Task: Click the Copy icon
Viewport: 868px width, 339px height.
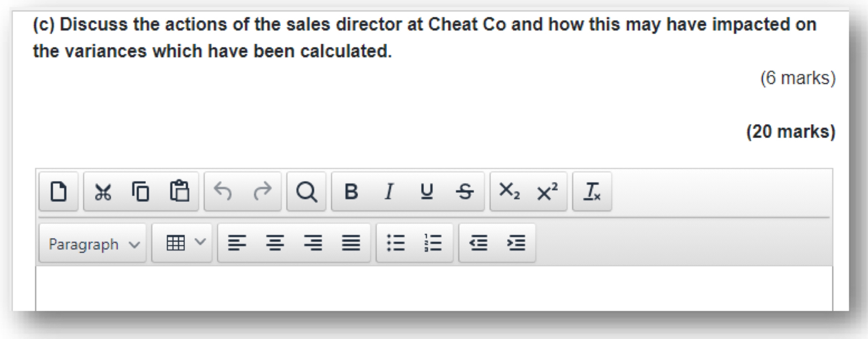Action: 140,191
